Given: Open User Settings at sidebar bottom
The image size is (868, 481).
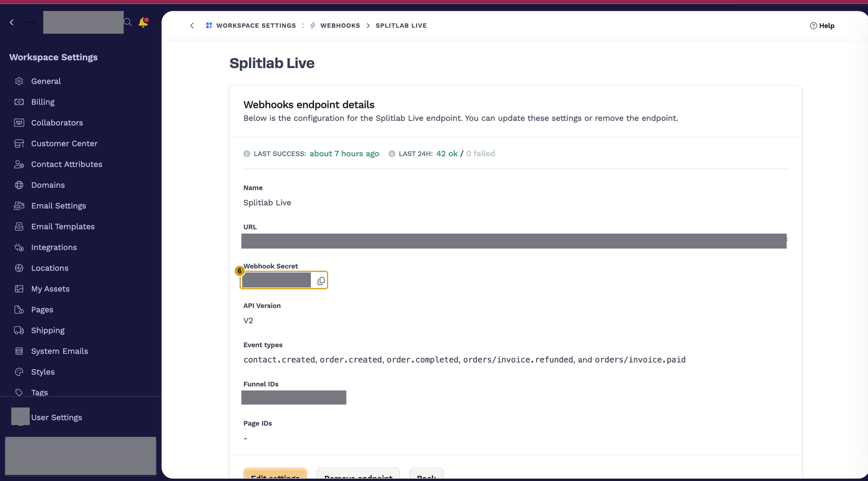Looking at the screenshot, I should 56,418.
